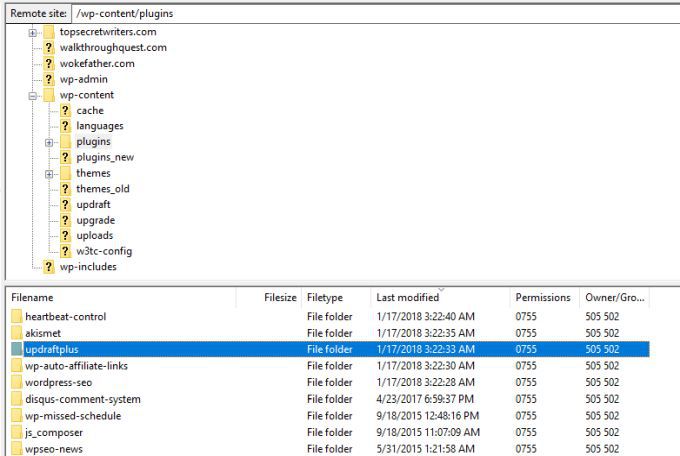Click the upgrade unknown folder icon
Screen dimensions: 680x456
tap(65, 220)
